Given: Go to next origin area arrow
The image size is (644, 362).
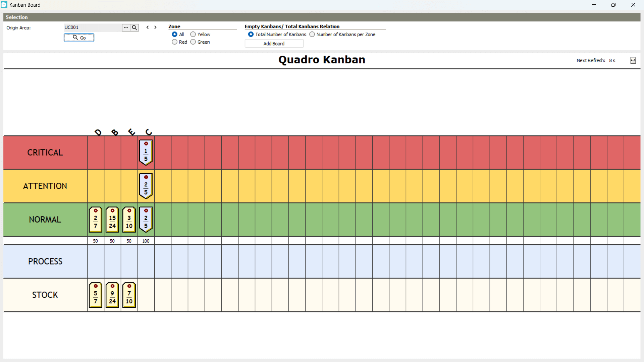Looking at the screenshot, I should pos(155,27).
